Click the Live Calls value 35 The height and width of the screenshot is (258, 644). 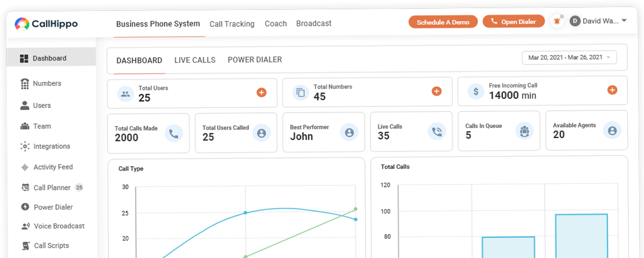pos(384,136)
